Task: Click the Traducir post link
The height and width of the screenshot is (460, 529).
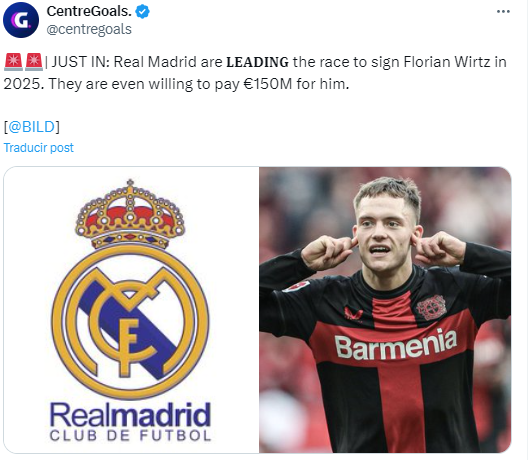Action: (x=38, y=148)
